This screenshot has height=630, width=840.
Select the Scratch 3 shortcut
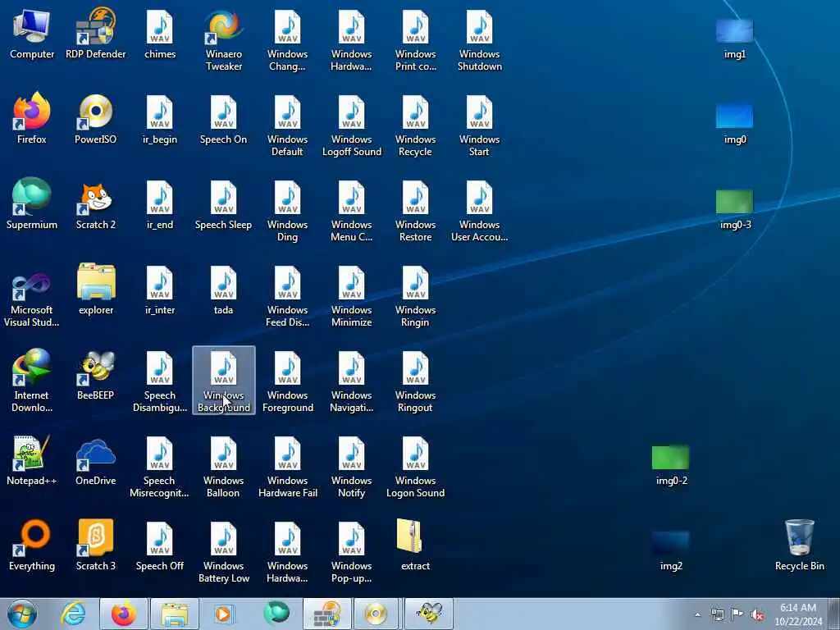coord(96,546)
